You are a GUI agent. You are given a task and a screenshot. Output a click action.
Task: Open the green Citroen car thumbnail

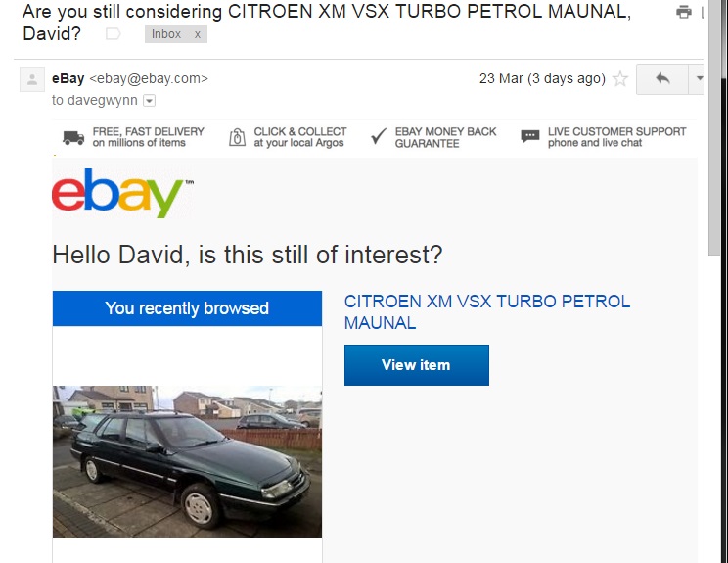coord(187,461)
